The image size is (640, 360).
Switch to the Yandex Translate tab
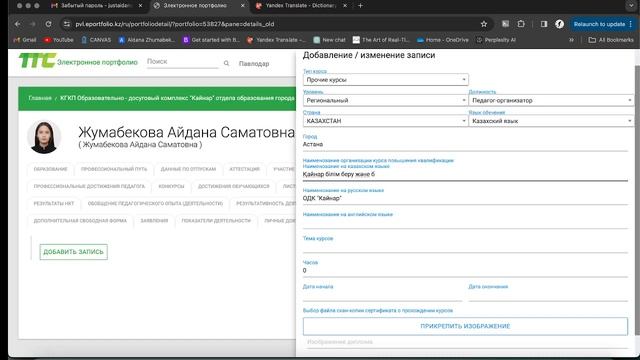301,6
